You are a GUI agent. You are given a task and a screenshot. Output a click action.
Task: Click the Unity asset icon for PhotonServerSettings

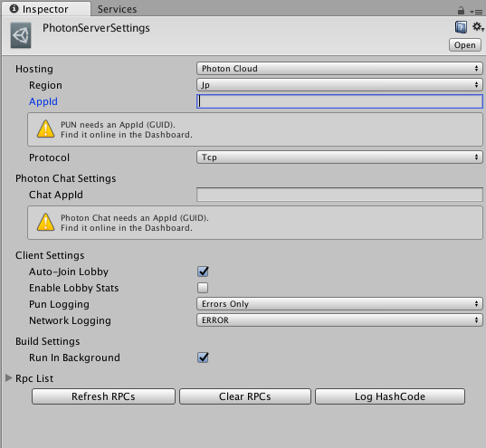click(21, 35)
